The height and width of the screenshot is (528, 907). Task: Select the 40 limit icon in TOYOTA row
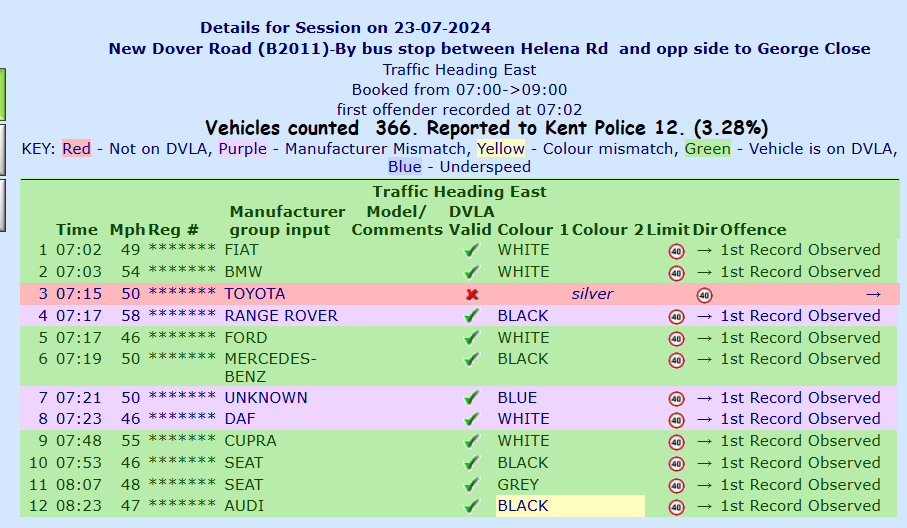click(704, 296)
